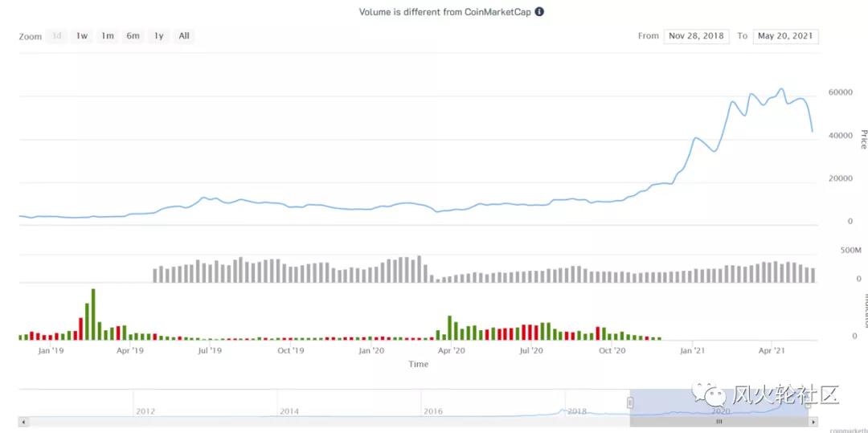The height and width of the screenshot is (433, 868).
Task: Click the info icon beside CoinMarketCap notice
Action: [x=539, y=11]
